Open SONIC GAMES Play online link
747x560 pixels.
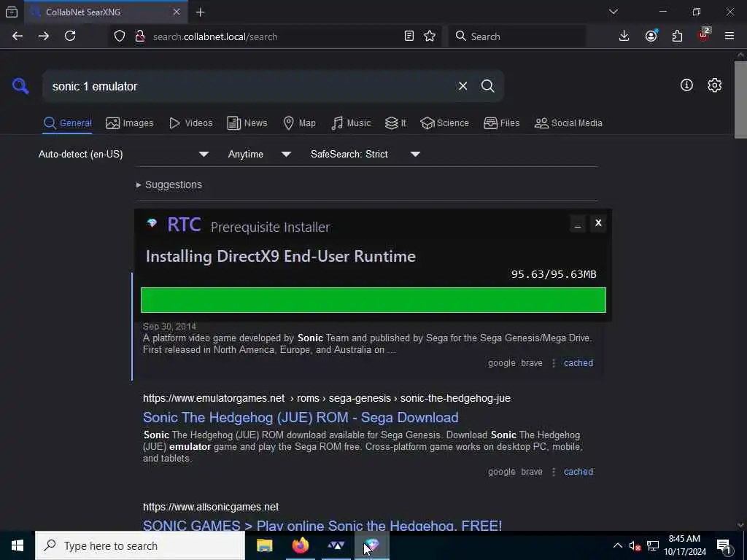[322, 525]
